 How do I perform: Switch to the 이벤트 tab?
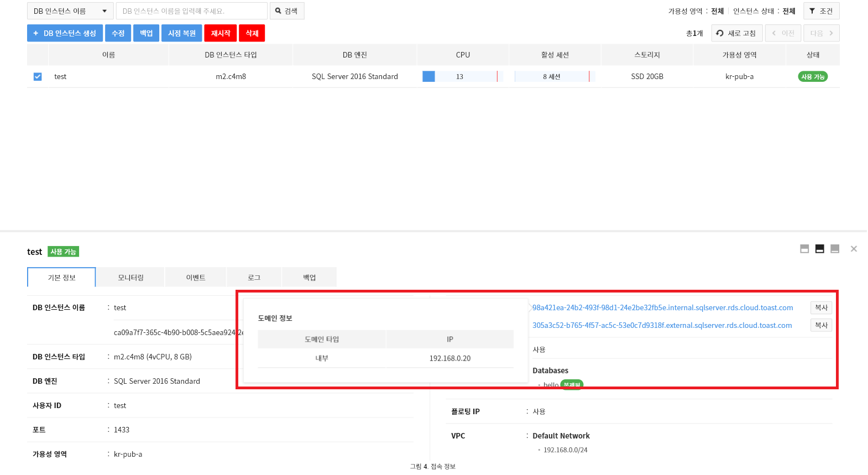196,278
